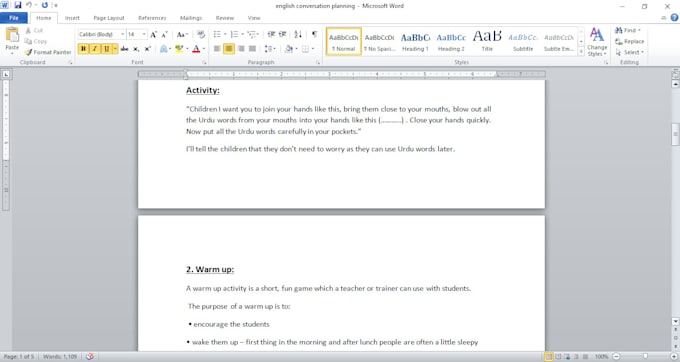This screenshot has width=680, height=362.
Task: Open Customize Quick Access Toolbar dropdown
Action: [x=56, y=6]
